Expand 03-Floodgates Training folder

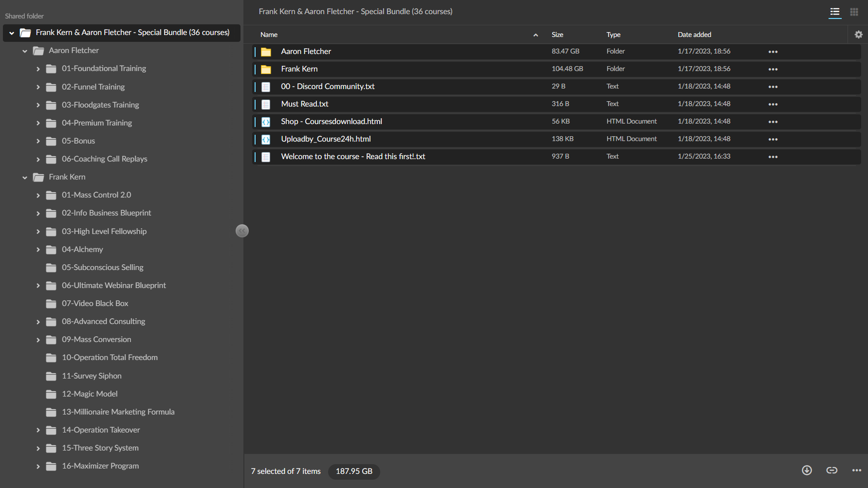(x=38, y=105)
